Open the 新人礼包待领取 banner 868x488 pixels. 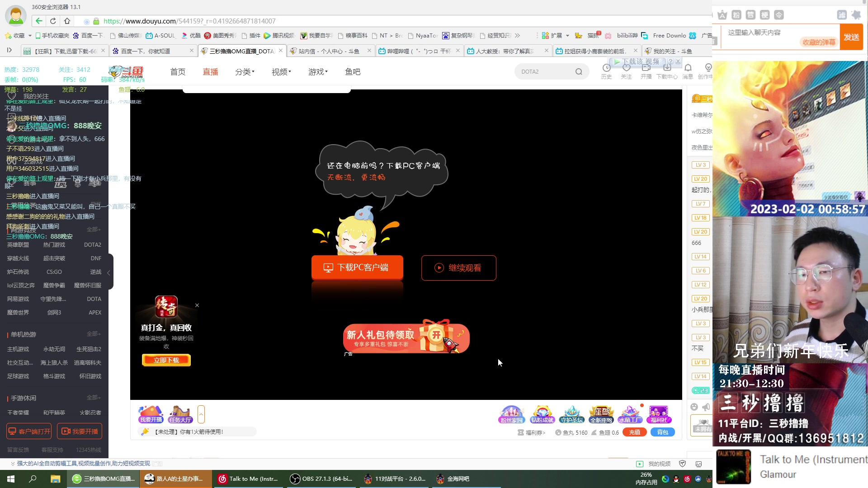(406, 338)
